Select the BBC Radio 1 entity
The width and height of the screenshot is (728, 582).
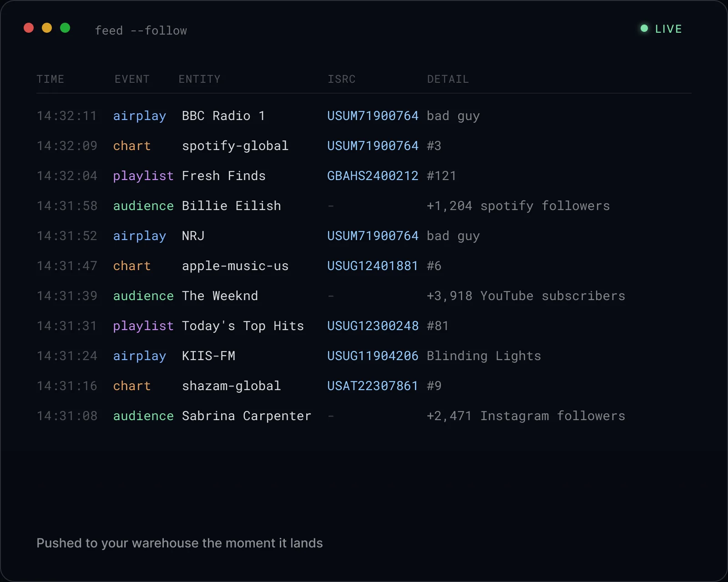coord(223,116)
